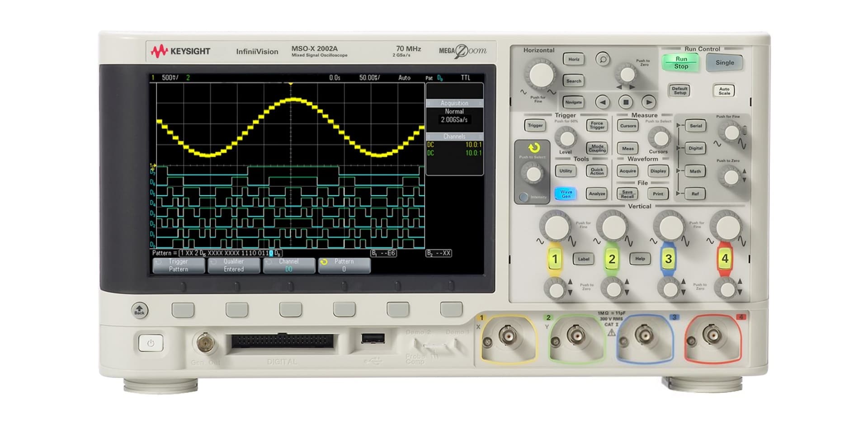Toggle Run/Stop acquisition
Image resolution: width=868 pixels, height=425 pixels.
tap(680, 62)
